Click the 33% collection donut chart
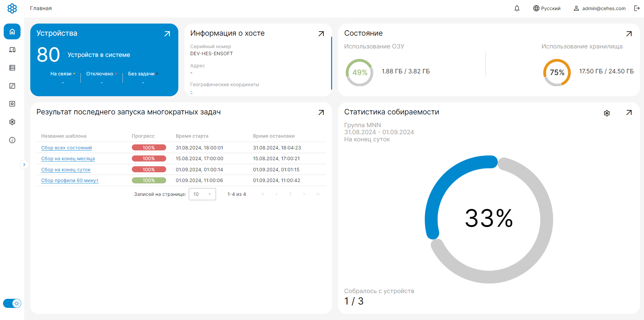 489,219
